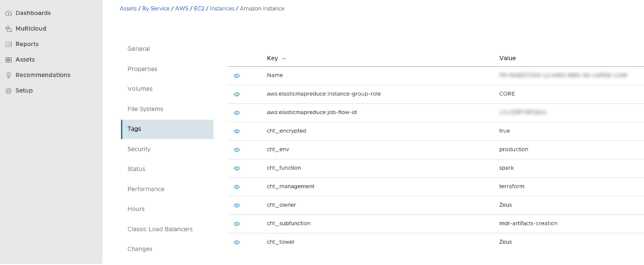Click the Setup gear icon
This screenshot has height=265, width=644.
click(9, 91)
